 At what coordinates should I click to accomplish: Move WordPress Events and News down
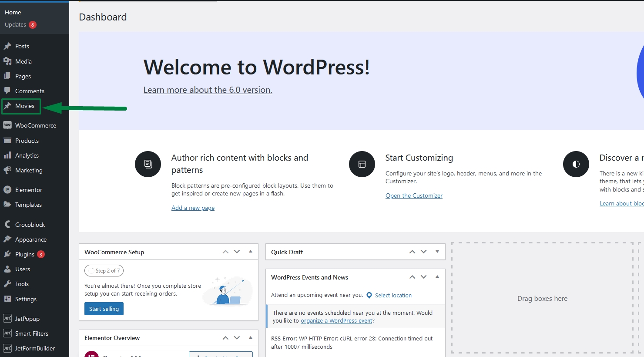click(423, 277)
